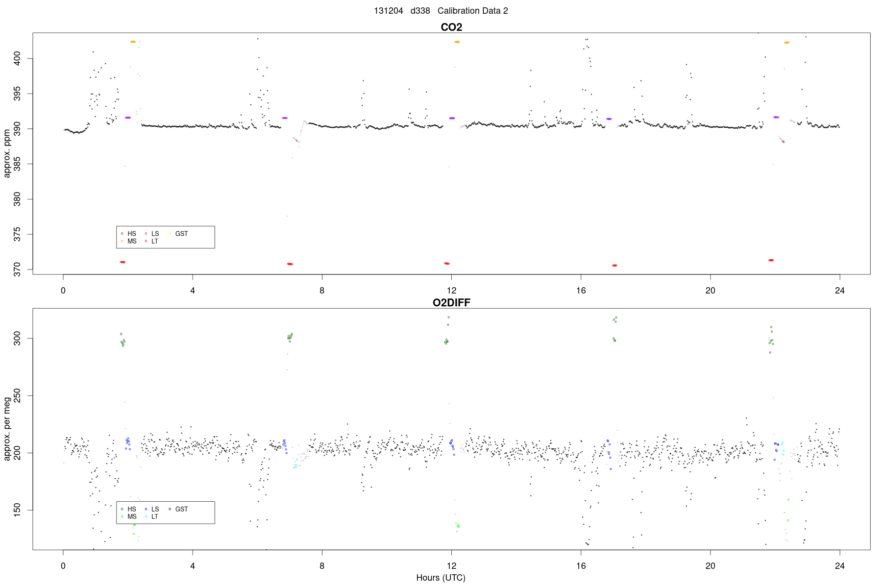Click LT legend entry in CO2 plot

click(x=151, y=241)
